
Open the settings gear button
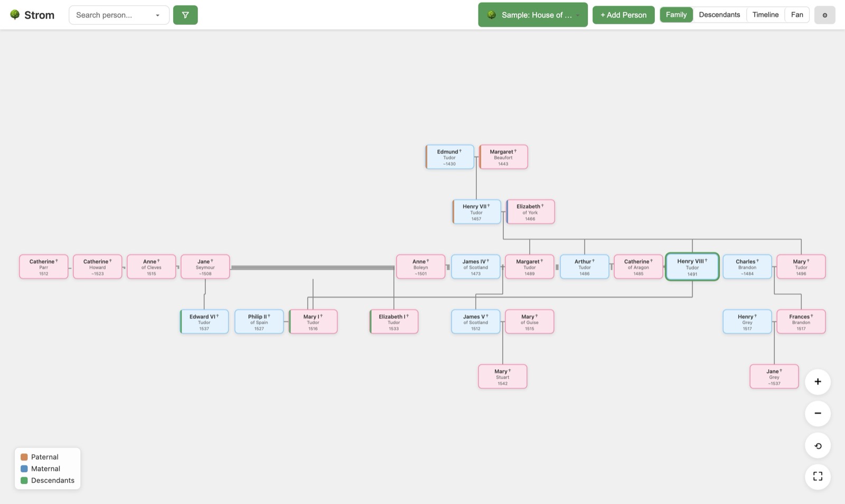click(824, 15)
